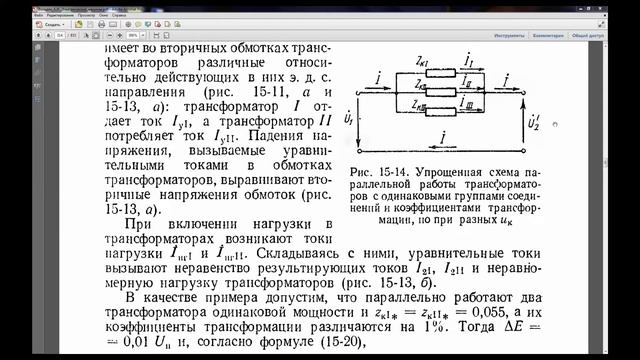
Task: Open the Окно menu
Action: coord(104,16)
